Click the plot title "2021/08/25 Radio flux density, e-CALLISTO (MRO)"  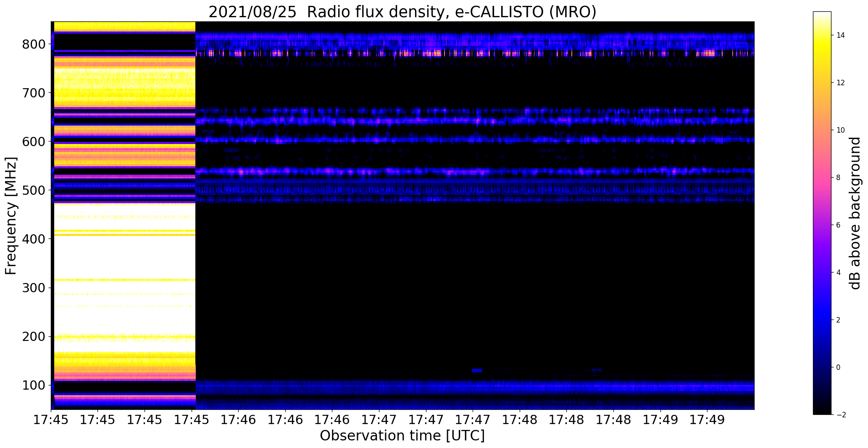click(402, 12)
